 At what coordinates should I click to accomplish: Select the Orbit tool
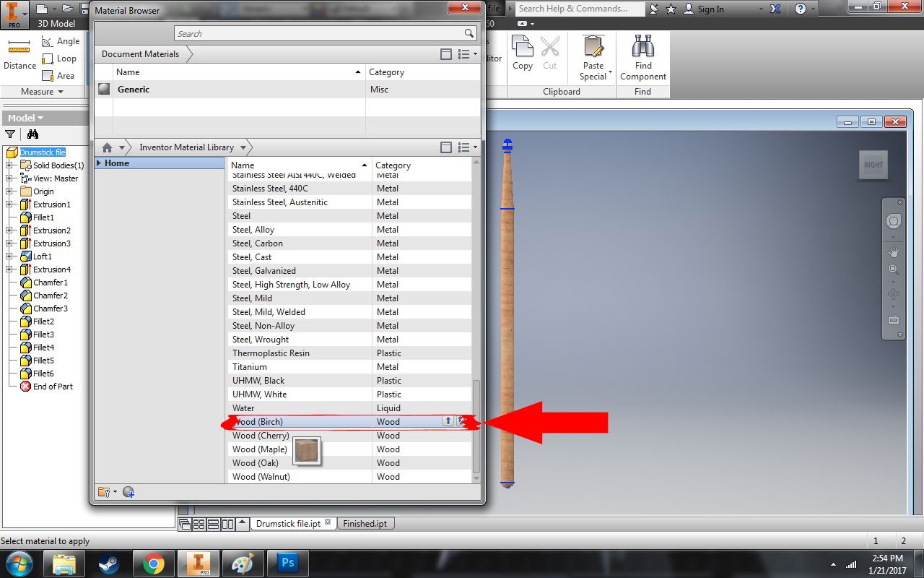click(893, 293)
